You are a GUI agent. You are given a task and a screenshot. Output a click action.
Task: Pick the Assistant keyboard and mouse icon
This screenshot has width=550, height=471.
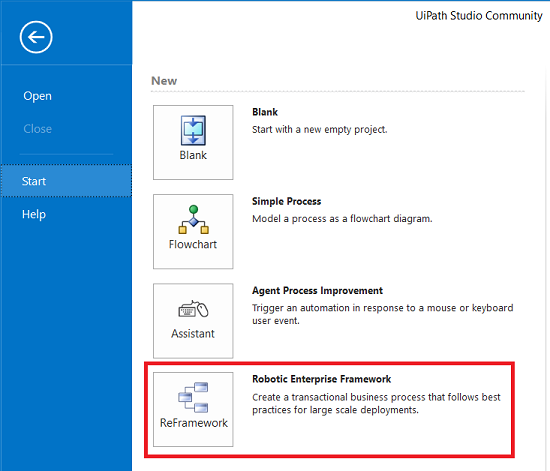(193, 309)
